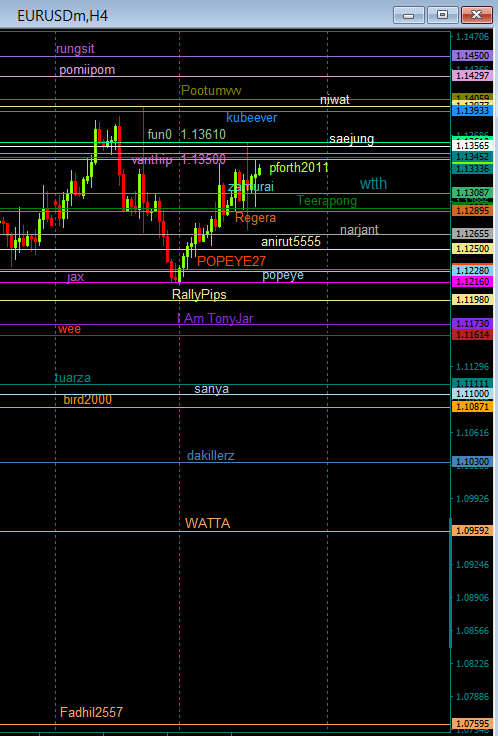This screenshot has height=736, width=498.
Task: Select the saejung line label
Action: coord(352,139)
